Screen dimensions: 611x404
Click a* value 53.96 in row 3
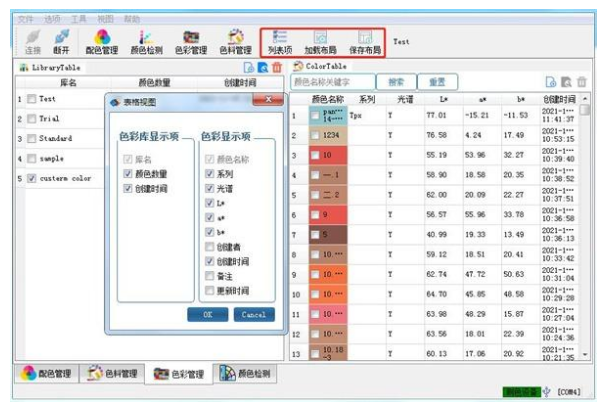475,155
